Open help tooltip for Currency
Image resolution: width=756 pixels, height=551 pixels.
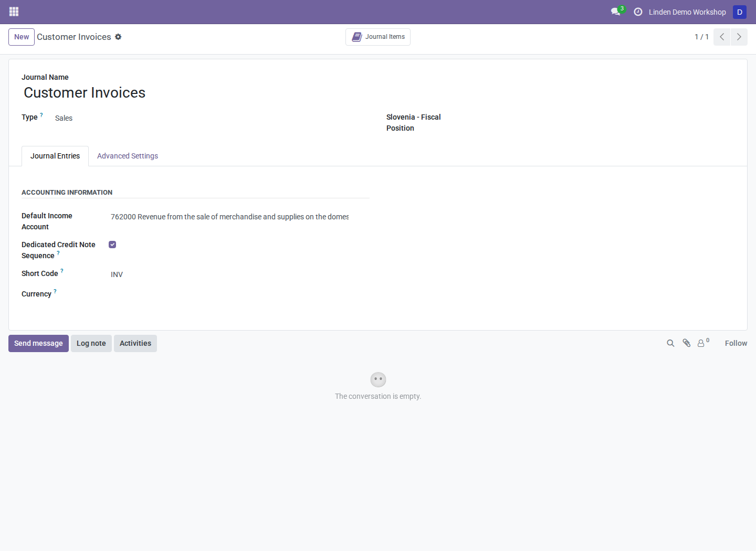coord(55,292)
